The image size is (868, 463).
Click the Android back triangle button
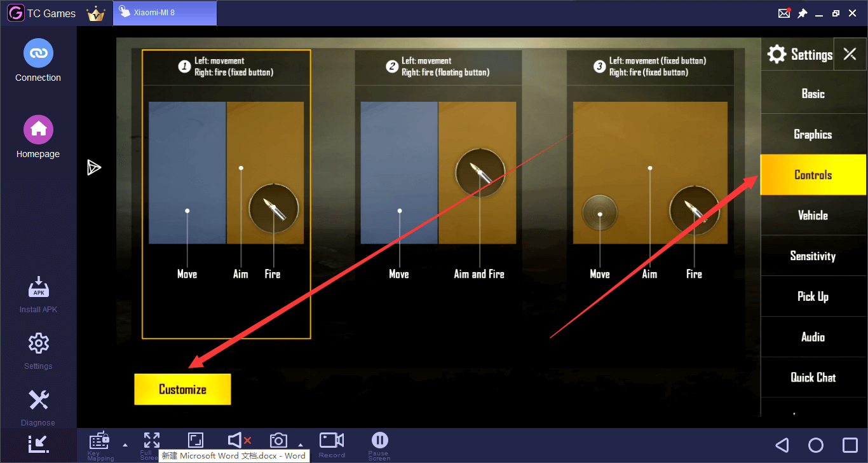(x=782, y=445)
